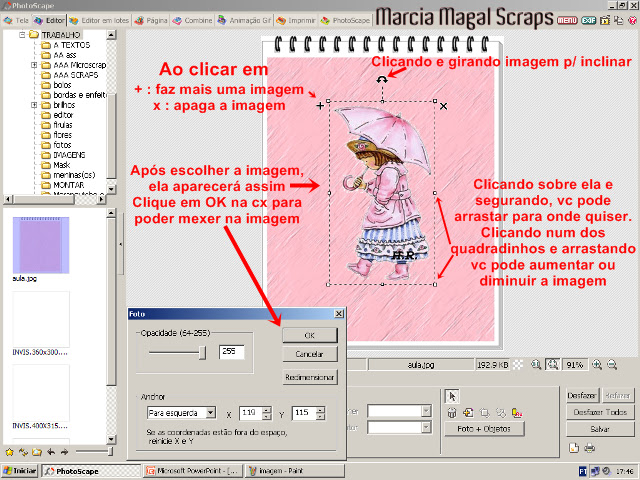Click the add photo object icon
This screenshot has width=640, height=480.
tap(468, 413)
